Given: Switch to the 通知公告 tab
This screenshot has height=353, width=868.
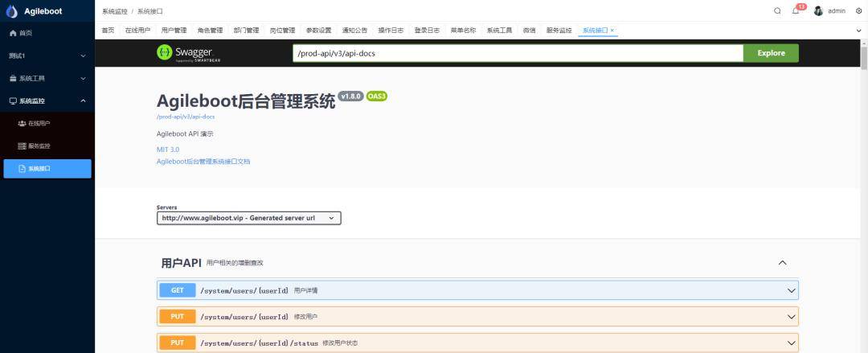Looking at the screenshot, I should [x=355, y=31].
